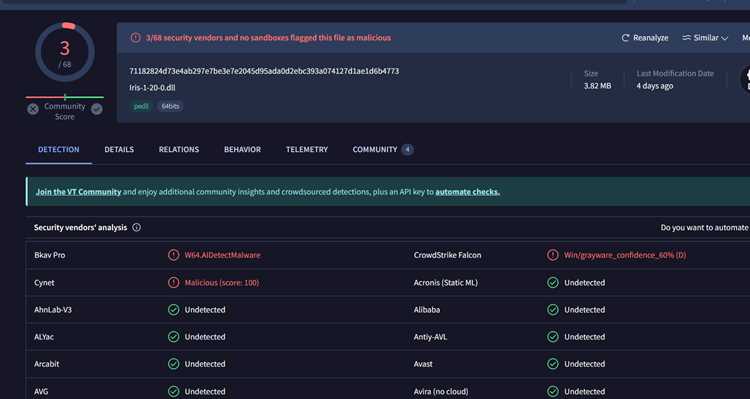Click the community score bar
750x399 pixels.
[65, 97]
